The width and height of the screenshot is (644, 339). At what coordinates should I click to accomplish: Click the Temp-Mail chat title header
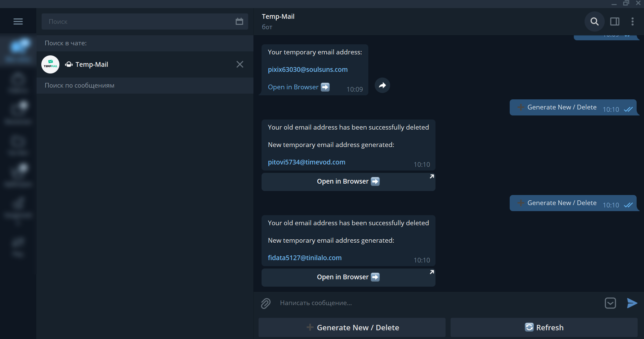[x=278, y=16]
